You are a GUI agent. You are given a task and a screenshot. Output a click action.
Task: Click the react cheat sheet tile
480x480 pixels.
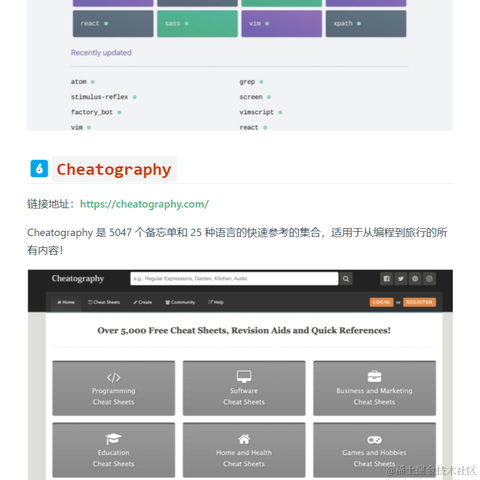pos(113,24)
